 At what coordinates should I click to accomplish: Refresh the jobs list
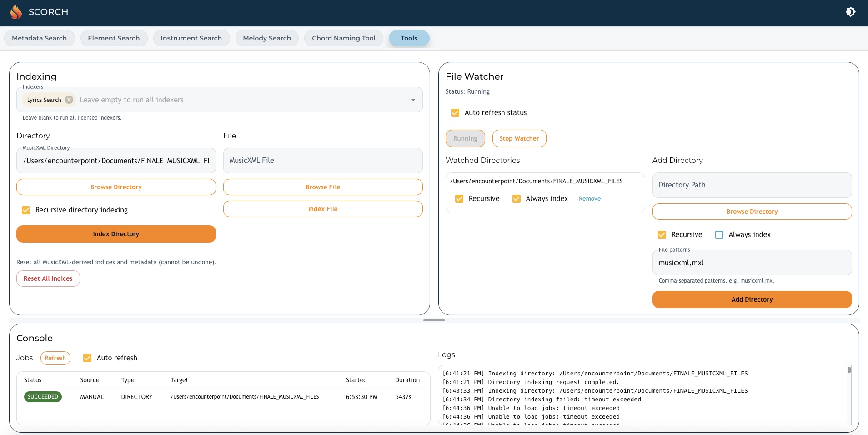[x=55, y=358]
